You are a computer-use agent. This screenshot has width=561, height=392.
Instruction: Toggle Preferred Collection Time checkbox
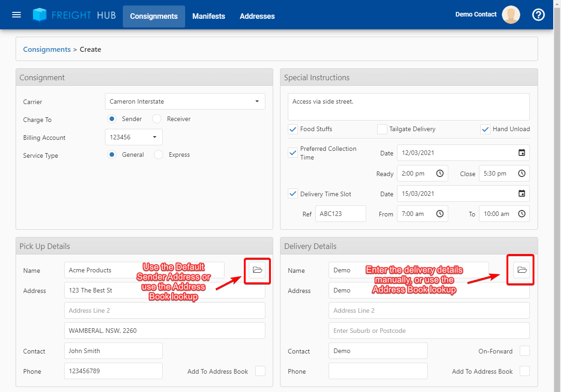(x=293, y=153)
